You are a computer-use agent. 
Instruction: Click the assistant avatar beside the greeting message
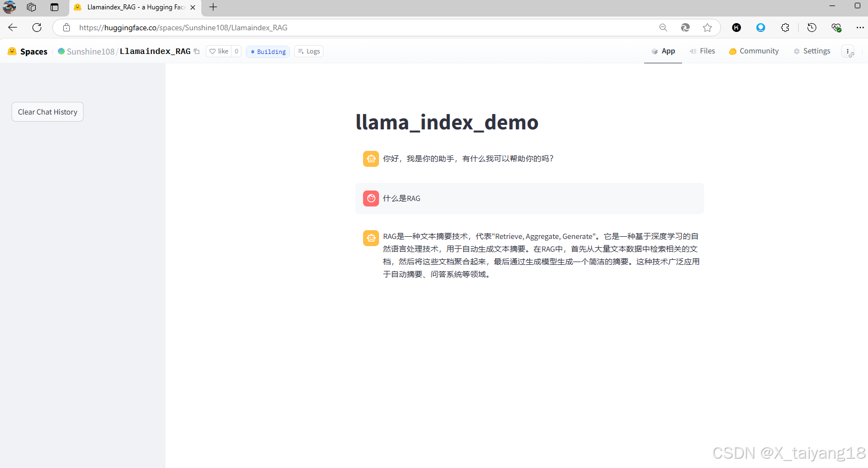click(371, 159)
